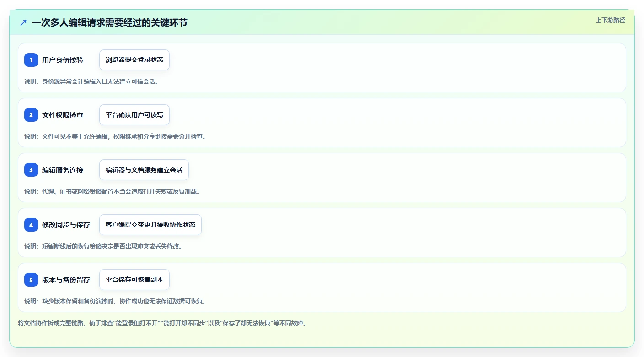Click the 浏览器提交登录状态 chip
This screenshot has width=644, height=357.
(134, 60)
